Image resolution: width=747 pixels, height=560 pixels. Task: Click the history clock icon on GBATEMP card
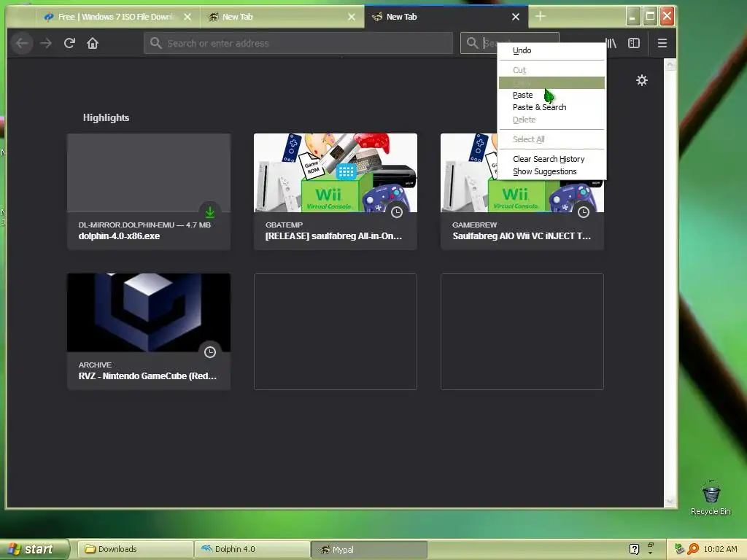click(x=396, y=212)
